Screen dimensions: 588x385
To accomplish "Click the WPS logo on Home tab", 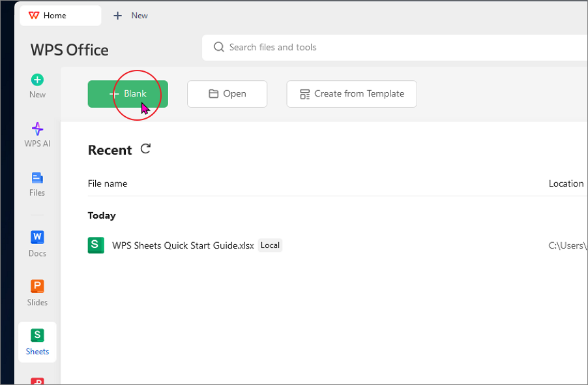I will pos(34,16).
